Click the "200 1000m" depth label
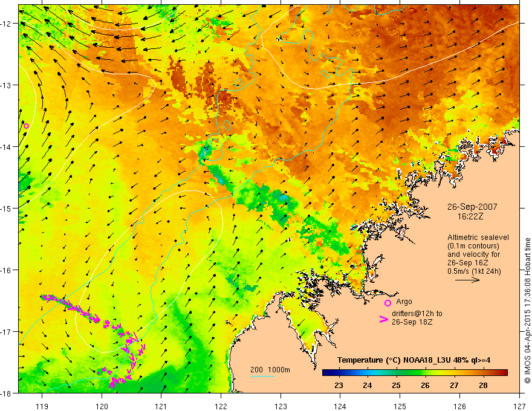This screenshot has width=532, height=411. click(270, 370)
